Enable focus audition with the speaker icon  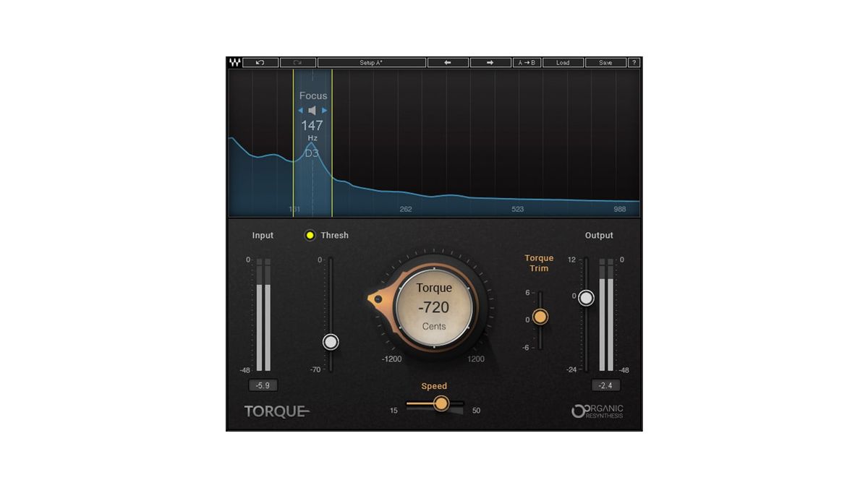point(312,111)
